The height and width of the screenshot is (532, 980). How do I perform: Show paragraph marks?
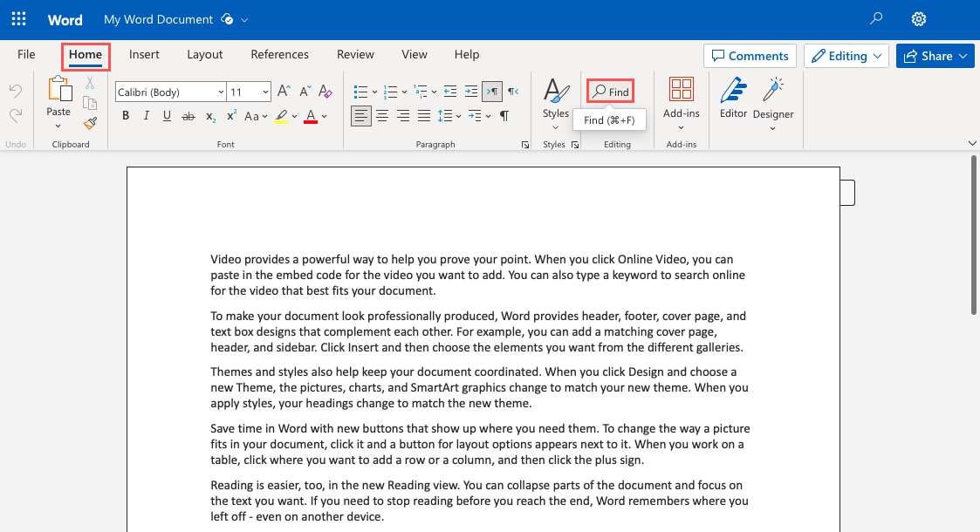point(504,115)
